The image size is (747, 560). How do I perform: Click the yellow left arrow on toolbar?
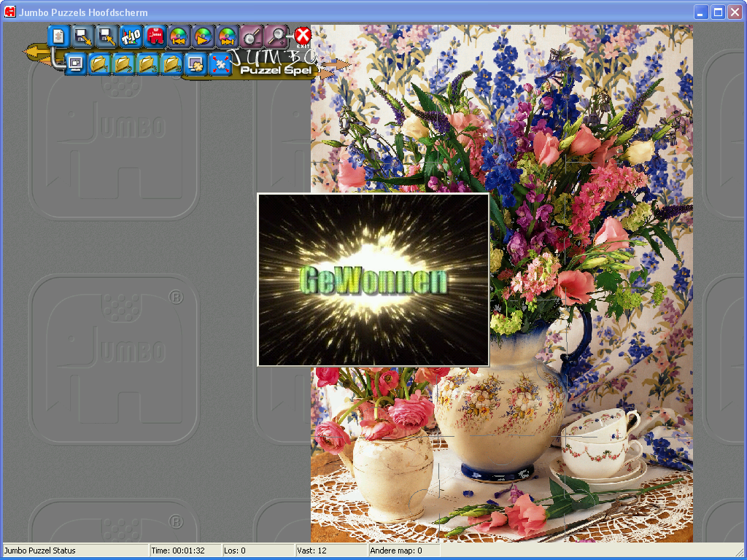[36, 52]
